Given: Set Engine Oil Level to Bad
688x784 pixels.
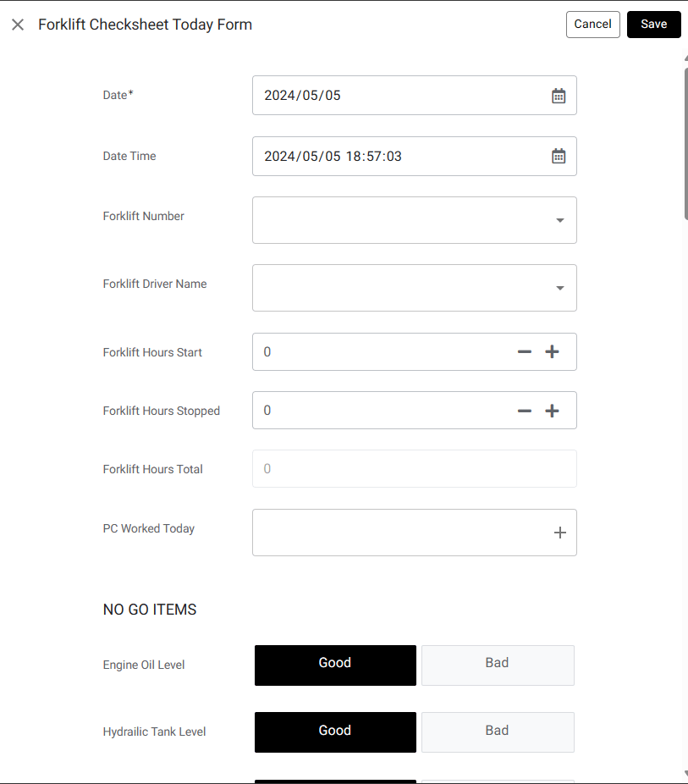Looking at the screenshot, I should (498, 665).
